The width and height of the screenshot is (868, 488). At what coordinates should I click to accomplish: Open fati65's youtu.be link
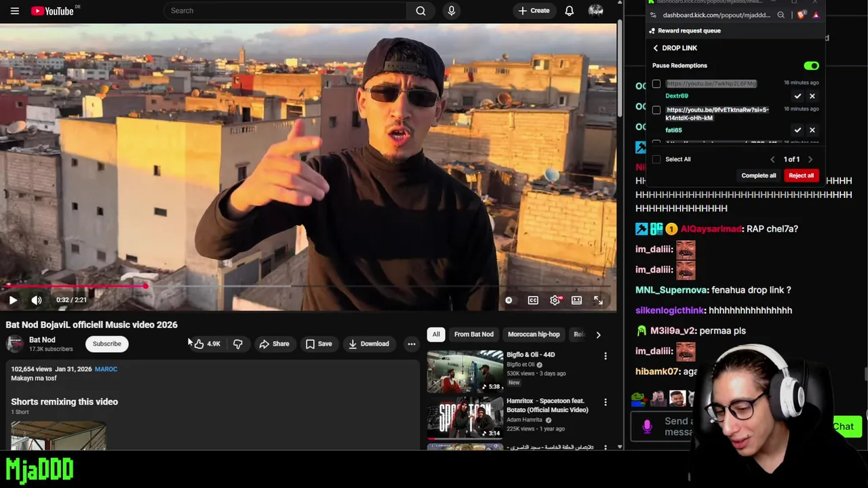pyautogui.click(x=717, y=114)
